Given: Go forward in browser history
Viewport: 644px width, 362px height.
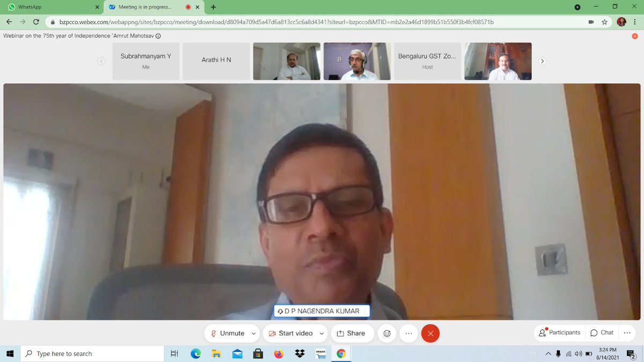Looking at the screenshot, I should click(23, 22).
